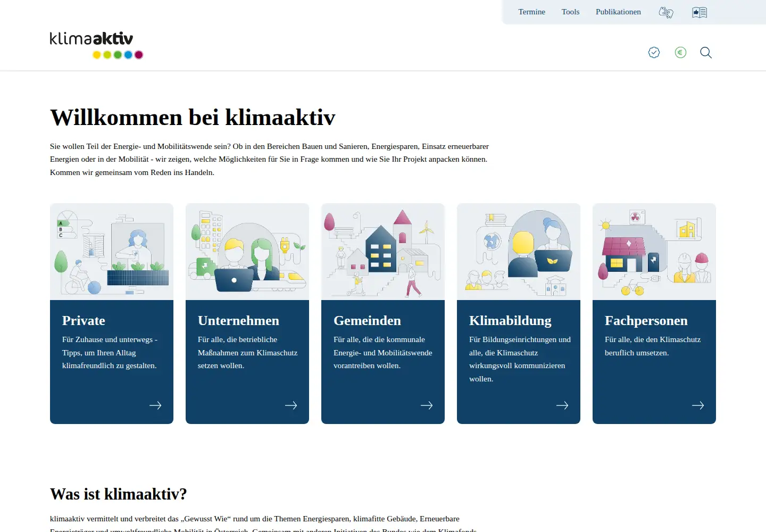Click the Private card illustration
766x532 pixels.
112,252
